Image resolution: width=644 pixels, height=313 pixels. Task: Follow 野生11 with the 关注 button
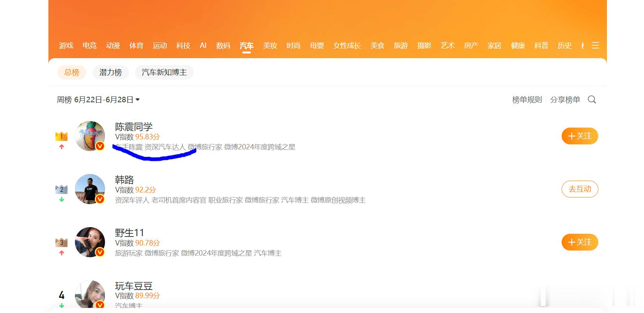point(580,242)
